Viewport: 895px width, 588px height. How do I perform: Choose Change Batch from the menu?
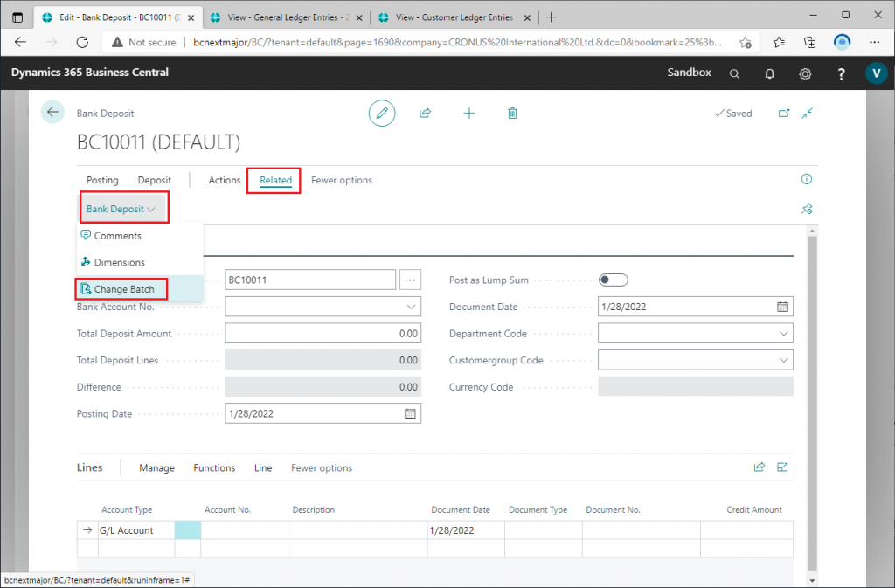(140, 289)
